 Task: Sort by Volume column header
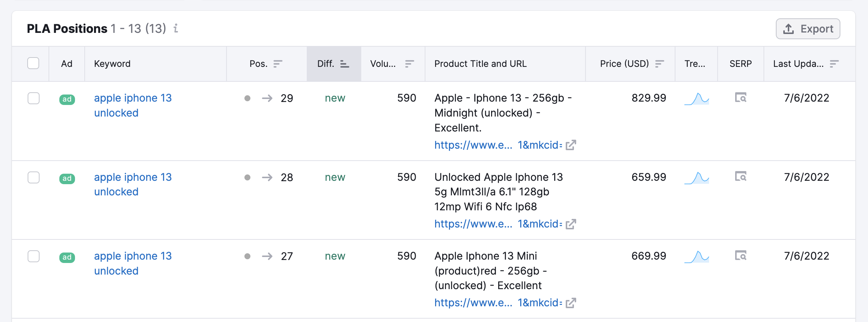409,64
